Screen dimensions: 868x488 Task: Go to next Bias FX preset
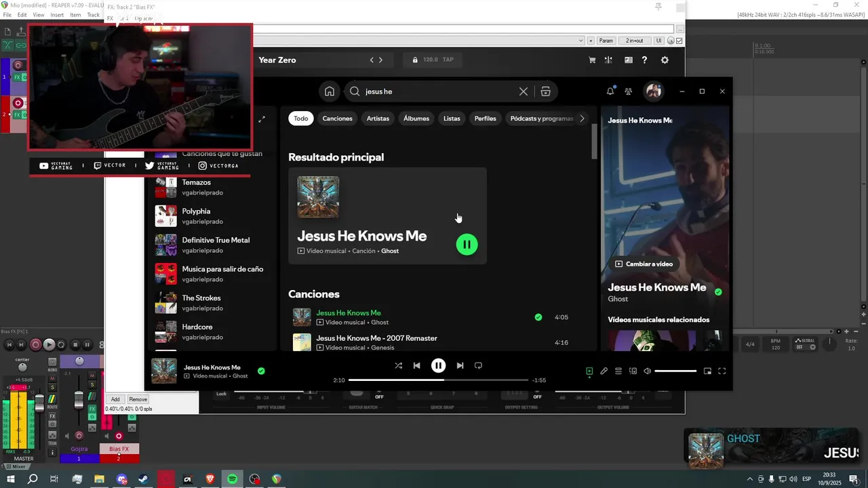pyautogui.click(x=380, y=60)
